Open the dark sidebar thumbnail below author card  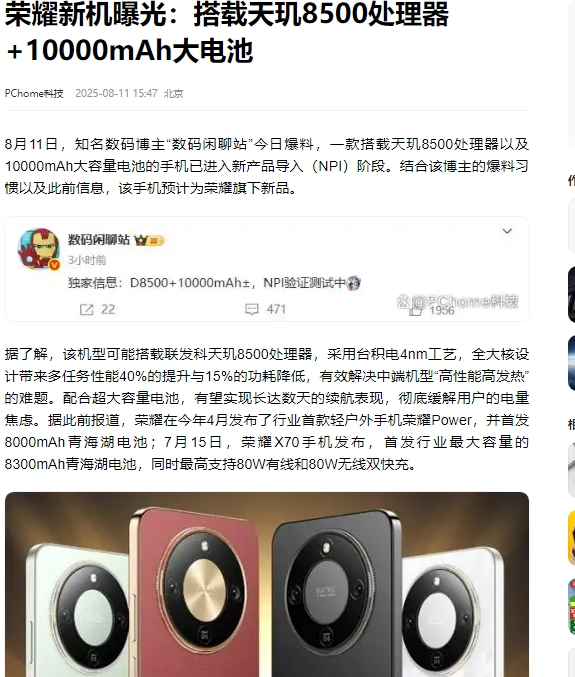(x=572, y=294)
